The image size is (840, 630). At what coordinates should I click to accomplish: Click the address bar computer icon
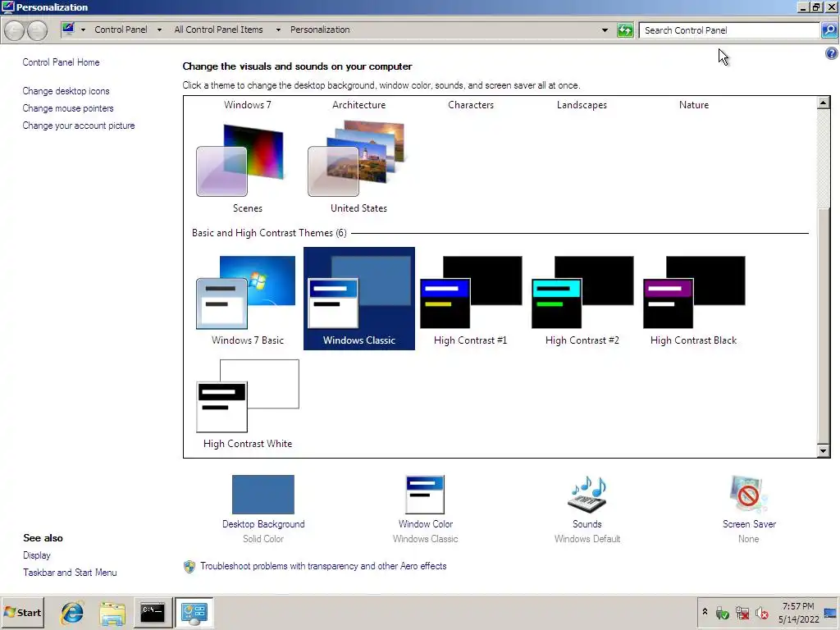coord(68,30)
